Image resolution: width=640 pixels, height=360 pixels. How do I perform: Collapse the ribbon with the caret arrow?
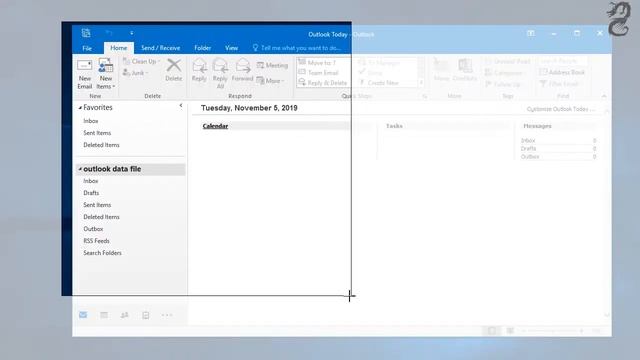[x=604, y=96]
